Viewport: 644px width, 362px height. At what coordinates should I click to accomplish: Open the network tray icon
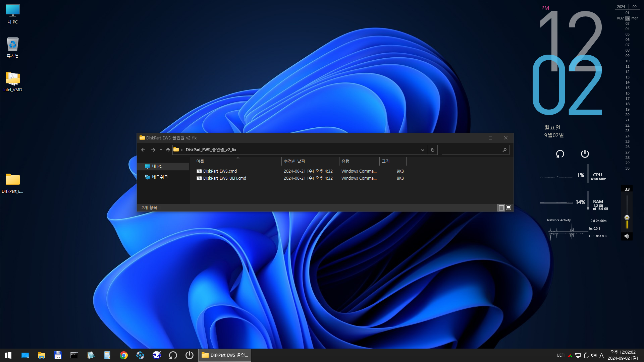578,355
